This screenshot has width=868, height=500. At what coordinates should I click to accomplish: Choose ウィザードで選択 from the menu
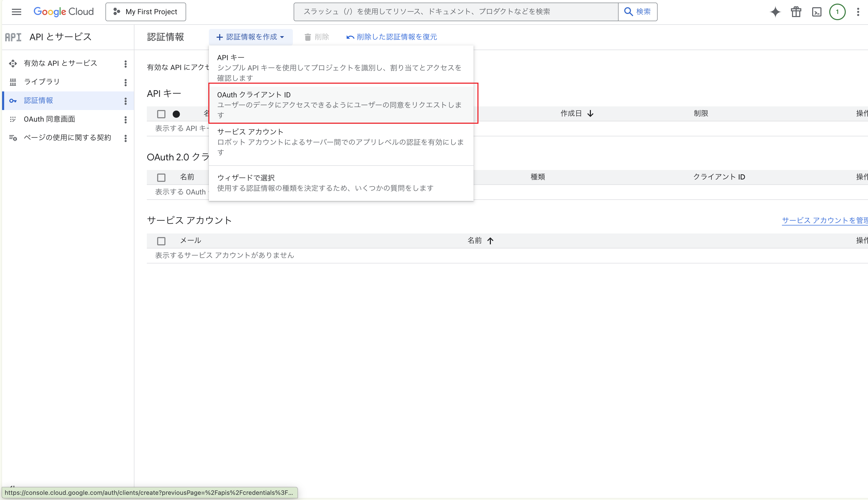[341, 183]
